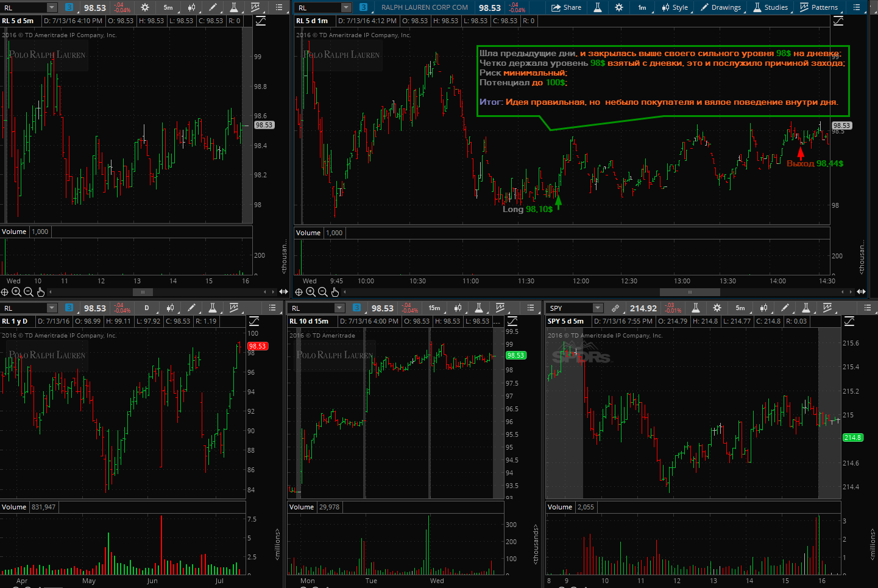Open Drawings menu in main chart toolbar

pos(720,7)
